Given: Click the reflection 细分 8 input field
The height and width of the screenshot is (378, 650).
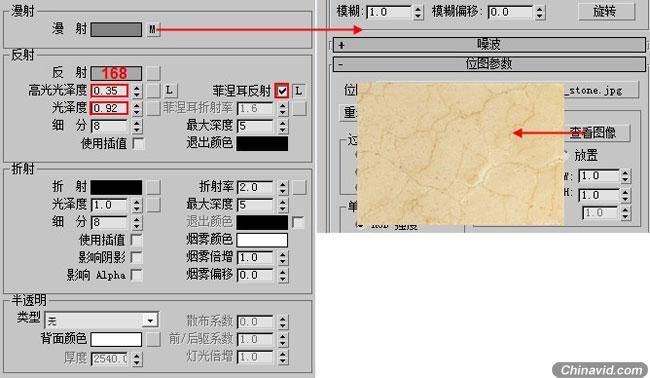Looking at the screenshot, I should pyautogui.click(x=109, y=126).
